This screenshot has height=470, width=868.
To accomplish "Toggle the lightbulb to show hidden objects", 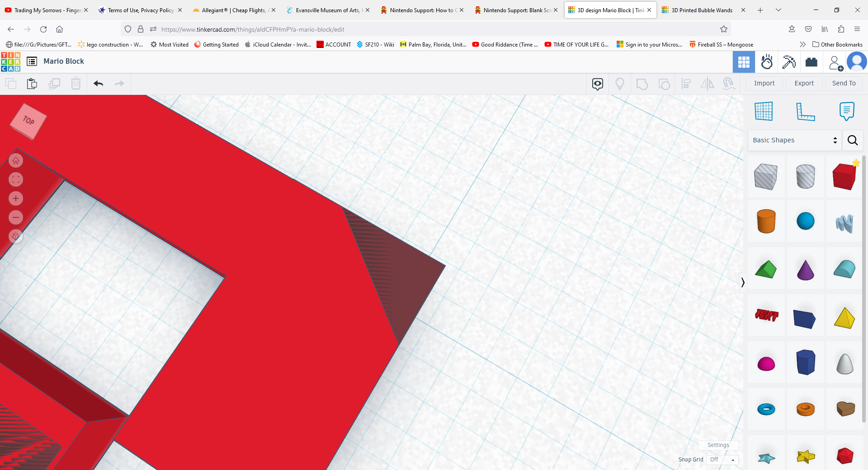I will pos(620,84).
